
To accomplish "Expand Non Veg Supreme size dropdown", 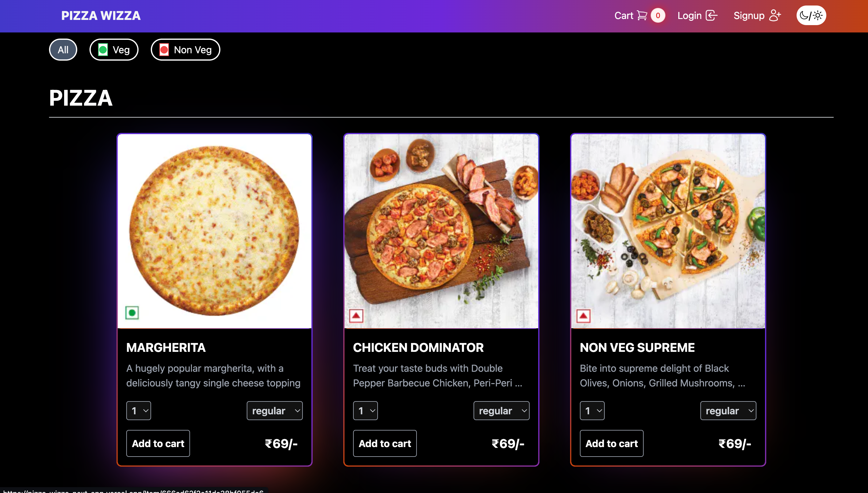I will pyautogui.click(x=728, y=411).
